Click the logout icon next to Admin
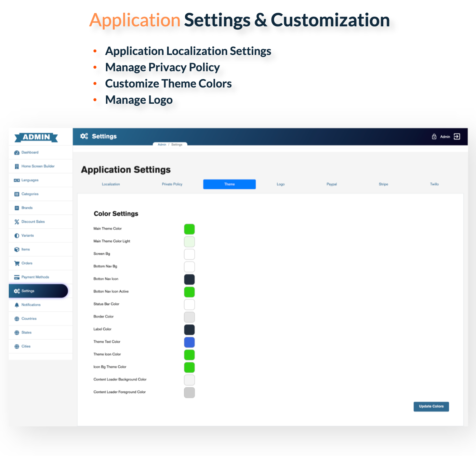The image size is (476, 456). 457,137
